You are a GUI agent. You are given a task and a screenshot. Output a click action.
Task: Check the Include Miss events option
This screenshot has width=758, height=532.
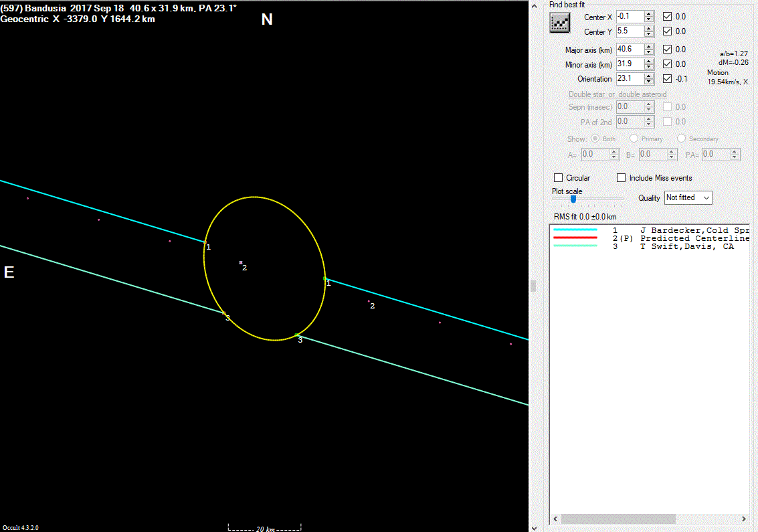click(621, 178)
